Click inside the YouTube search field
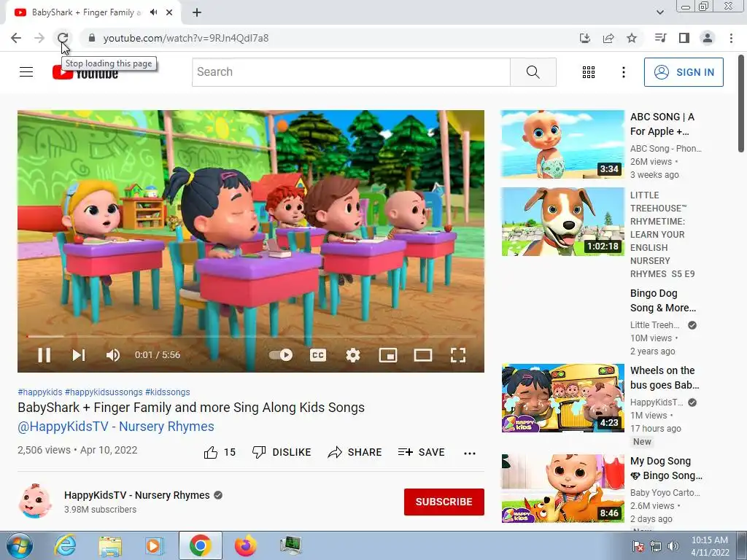This screenshot has height=560, width=747. click(351, 72)
